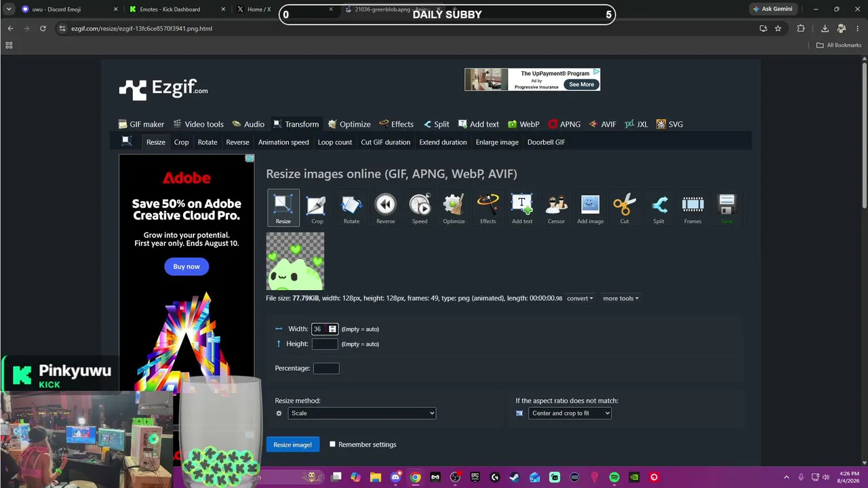
Task: Click 'See More' on the insurance ad
Action: tap(581, 85)
